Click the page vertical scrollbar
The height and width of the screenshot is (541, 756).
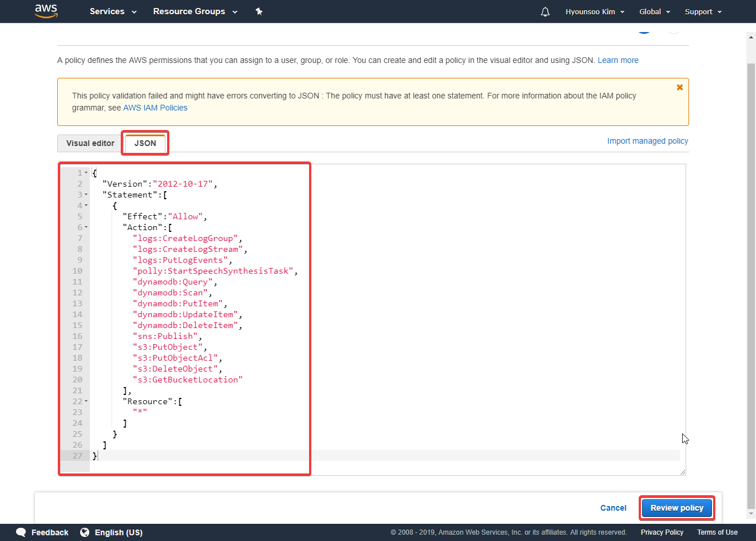(751, 286)
